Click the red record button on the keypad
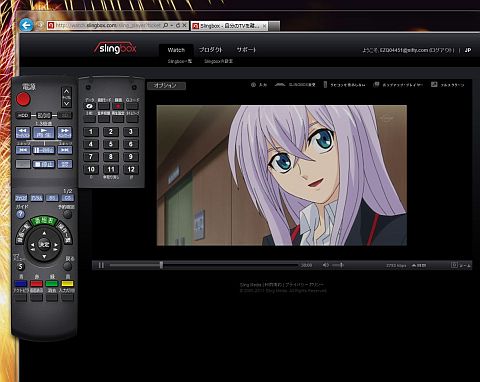The height and width of the screenshot is (382, 480). [118, 106]
